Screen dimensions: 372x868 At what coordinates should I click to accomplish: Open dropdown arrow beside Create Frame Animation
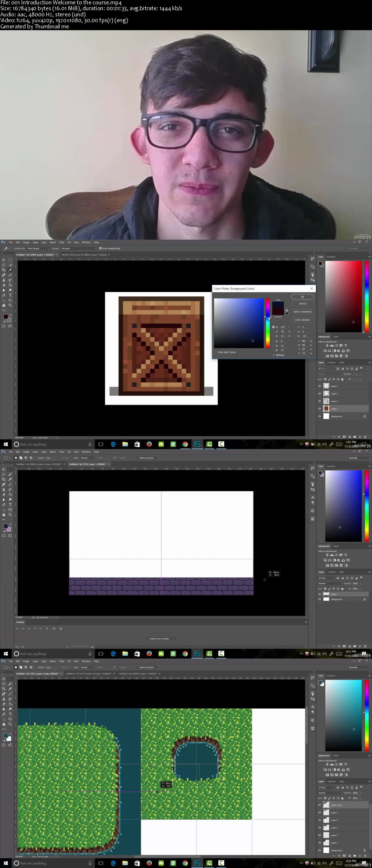pyautogui.click(x=175, y=639)
